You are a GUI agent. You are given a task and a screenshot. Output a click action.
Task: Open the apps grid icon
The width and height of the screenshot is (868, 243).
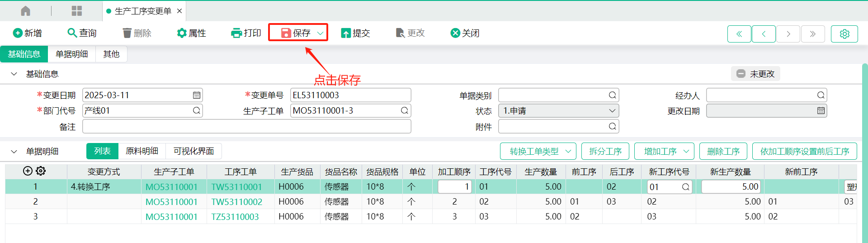[x=77, y=11]
